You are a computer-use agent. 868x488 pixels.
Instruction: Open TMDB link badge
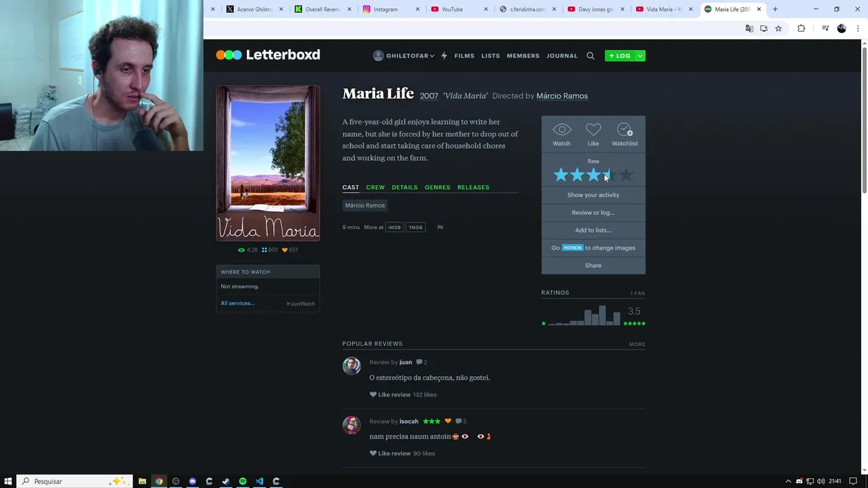pos(416,228)
